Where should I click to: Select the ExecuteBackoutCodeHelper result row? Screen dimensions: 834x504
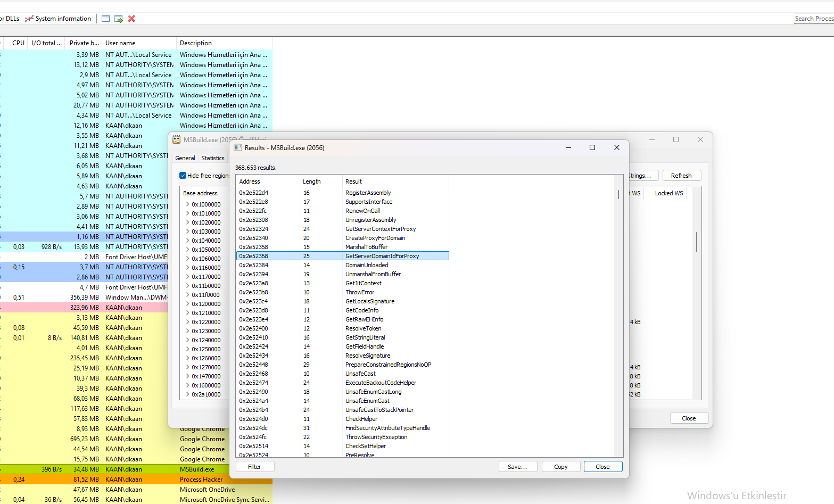pos(342,383)
